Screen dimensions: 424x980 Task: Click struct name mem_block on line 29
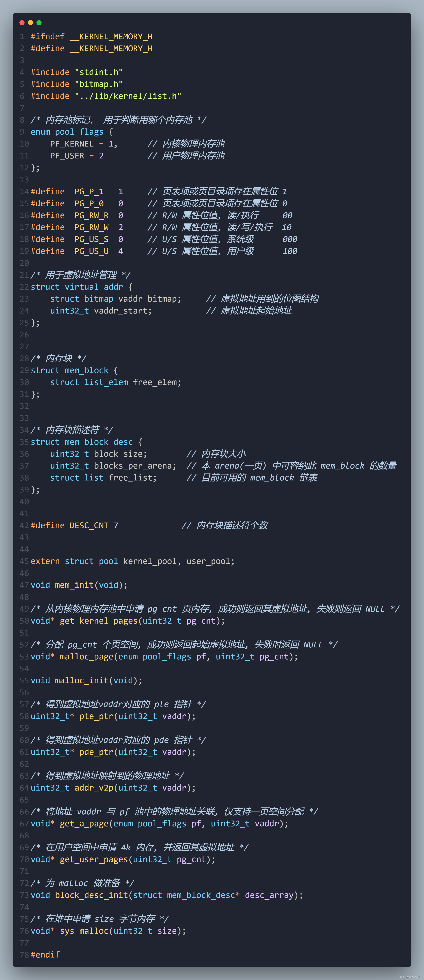(x=86, y=371)
